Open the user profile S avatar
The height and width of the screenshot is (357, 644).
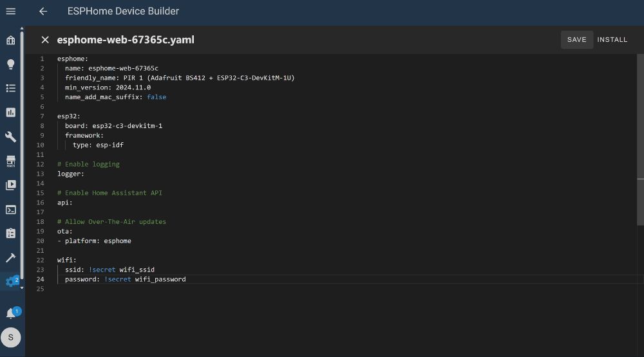[x=11, y=337]
